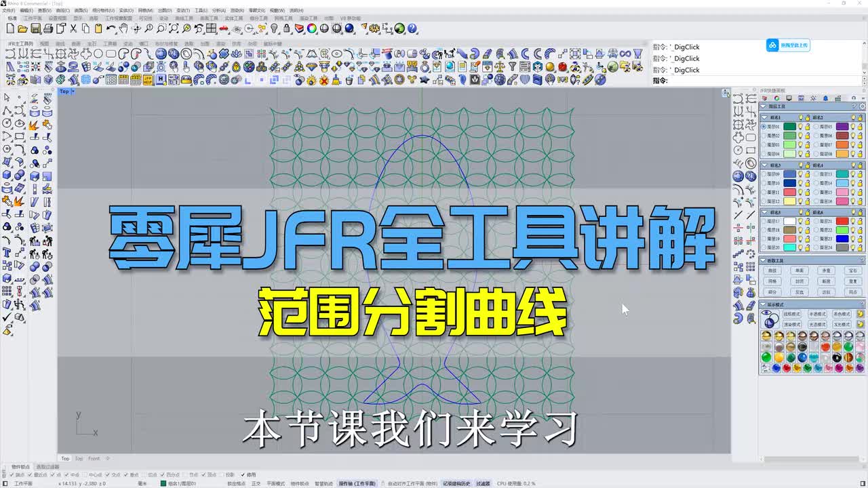Screen dimensions: 868x488
Task: Toggle the 图层01 light bulb visibility
Action: [800, 126]
